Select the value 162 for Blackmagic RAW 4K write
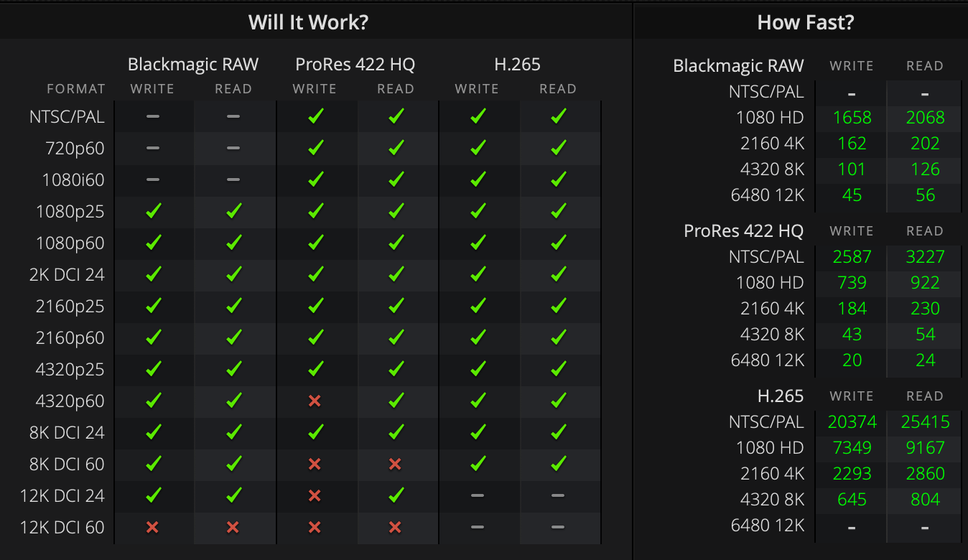The width and height of the screenshot is (968, 560). point(852,144)
